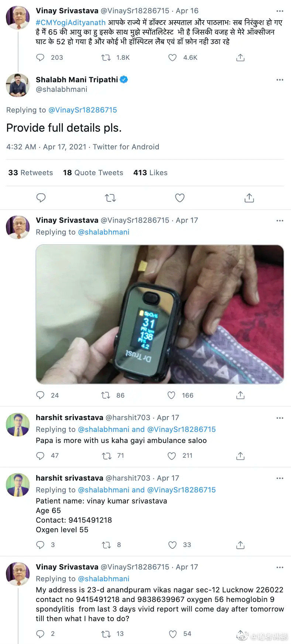Open the #CMYogiAdityanath hashtag
291x644 pixels.
(71, 22)
